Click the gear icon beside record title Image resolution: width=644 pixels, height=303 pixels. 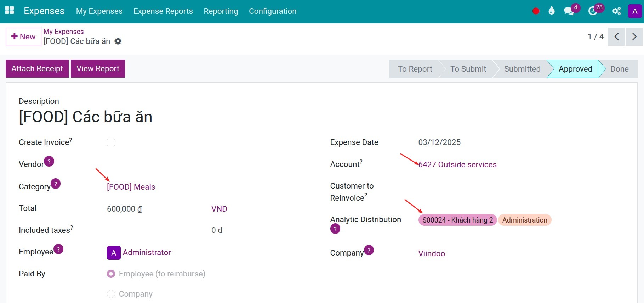tap(118, 41)
